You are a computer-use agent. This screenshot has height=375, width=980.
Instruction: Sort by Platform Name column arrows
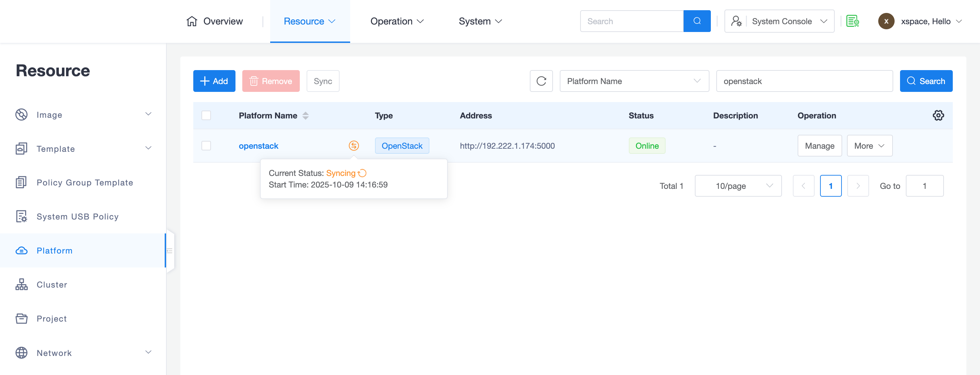[x=305, y=116]
